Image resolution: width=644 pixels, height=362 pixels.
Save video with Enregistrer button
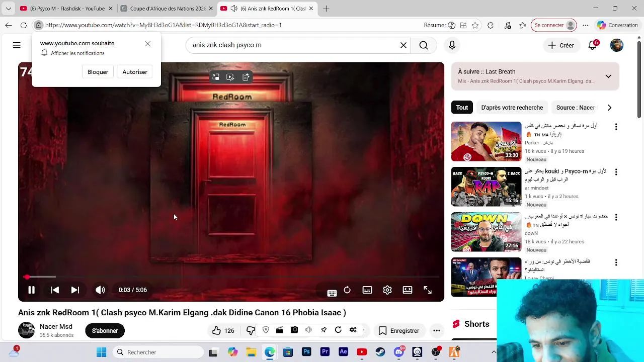point(399,330)
